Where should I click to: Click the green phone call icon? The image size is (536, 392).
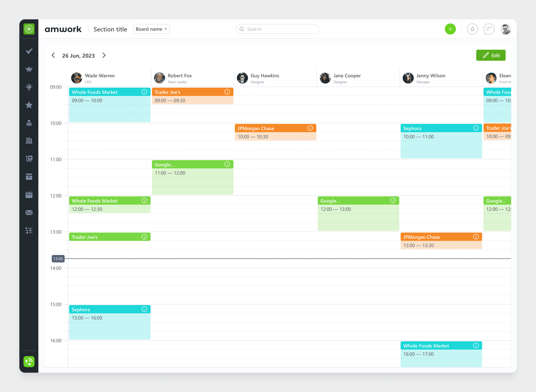coord(29,361)
